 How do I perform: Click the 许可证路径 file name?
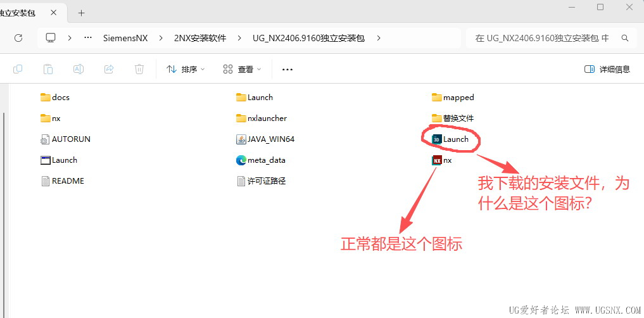[x=267, y=181]
